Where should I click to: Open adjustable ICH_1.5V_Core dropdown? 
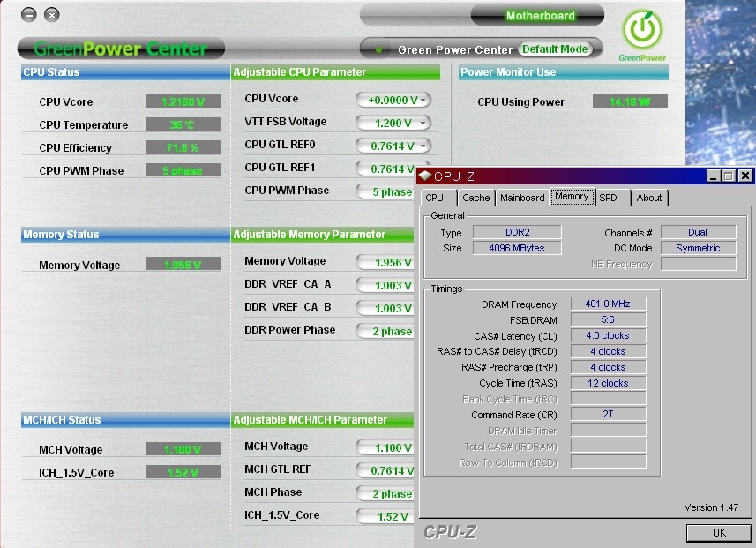(x=385, y=516)
